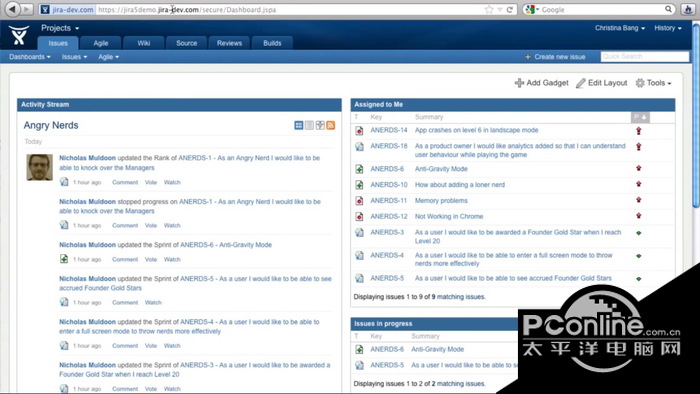
Task: Click the Add Gadget plus icon
Action: coord(519,83)
